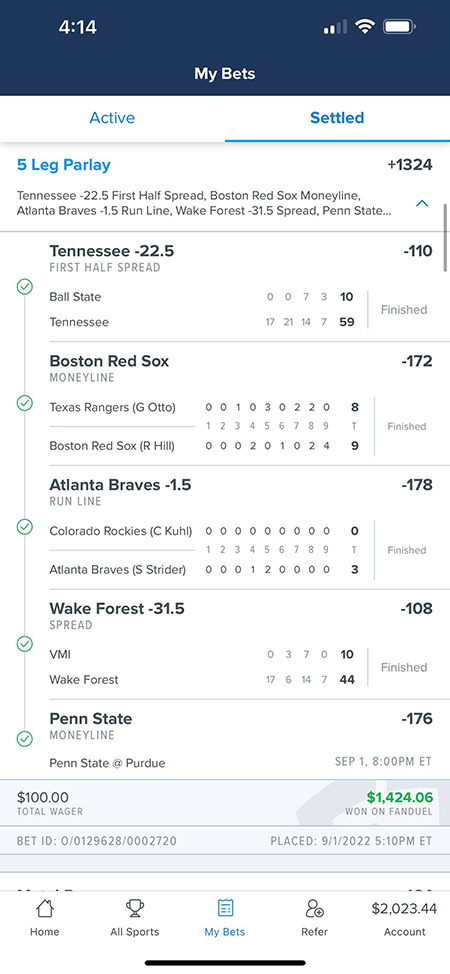Open Account showing $2,023.44 balance

(404, 919)
